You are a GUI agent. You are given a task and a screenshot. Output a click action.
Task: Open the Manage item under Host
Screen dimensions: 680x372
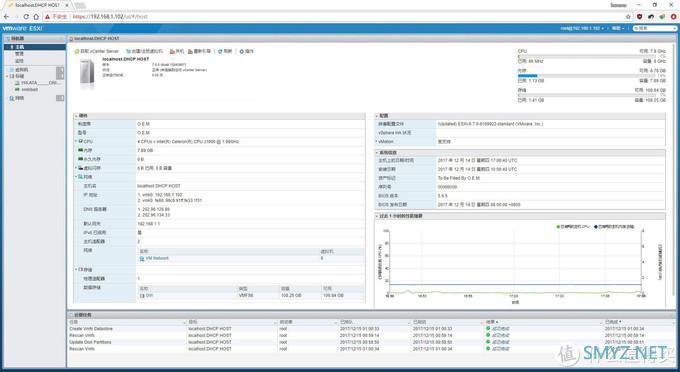[x=19, y=54]
